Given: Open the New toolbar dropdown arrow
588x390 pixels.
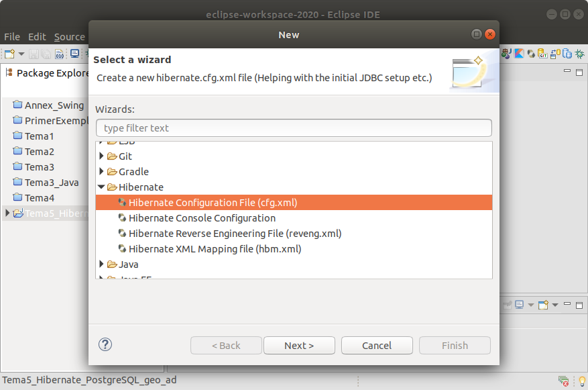Looking at the screenshot, I should pyautogui.click(x=21, y=54).
